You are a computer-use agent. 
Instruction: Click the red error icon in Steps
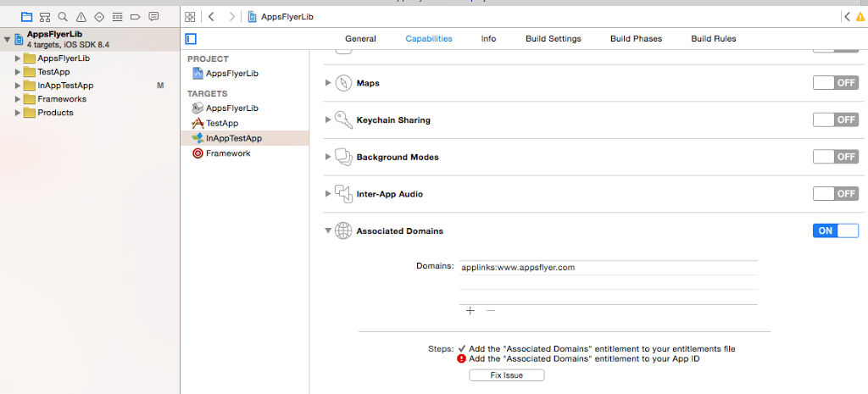462,358
